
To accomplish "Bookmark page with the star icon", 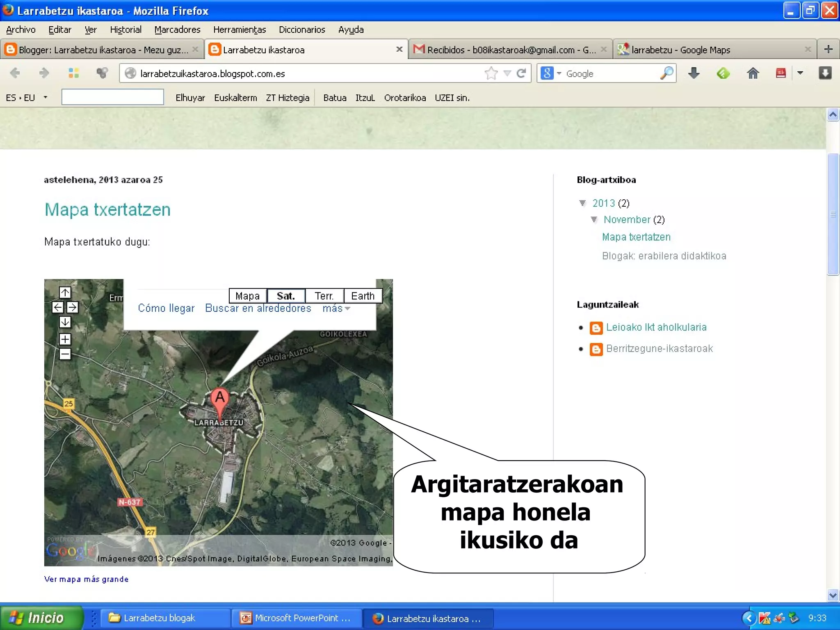I will (491, 73).
